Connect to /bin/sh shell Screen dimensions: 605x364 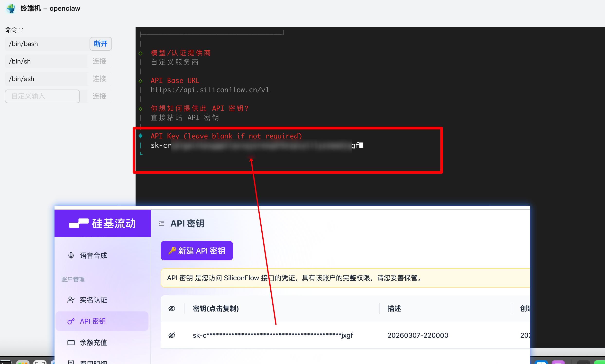[99, 61]
